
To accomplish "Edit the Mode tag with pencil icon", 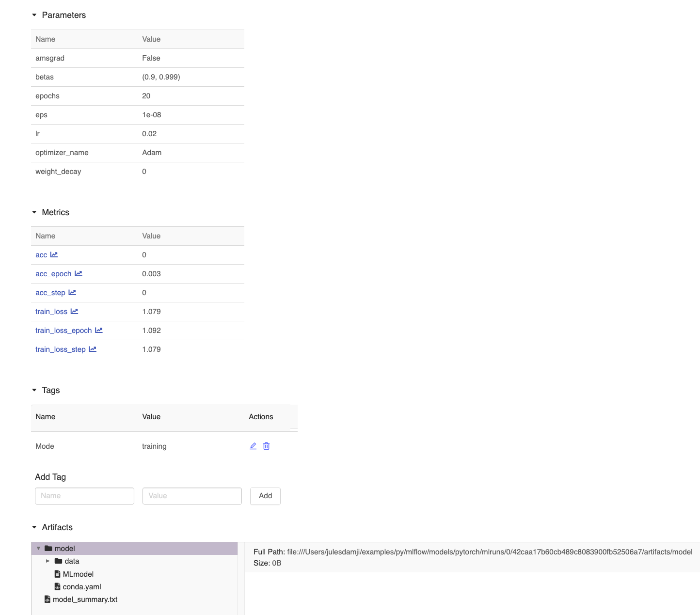I will [253, 446].
